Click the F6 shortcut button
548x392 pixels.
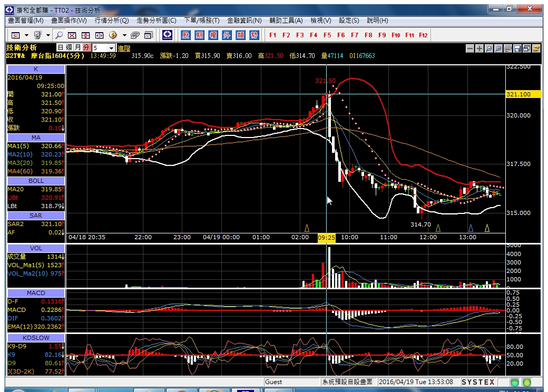coord(341,35)
